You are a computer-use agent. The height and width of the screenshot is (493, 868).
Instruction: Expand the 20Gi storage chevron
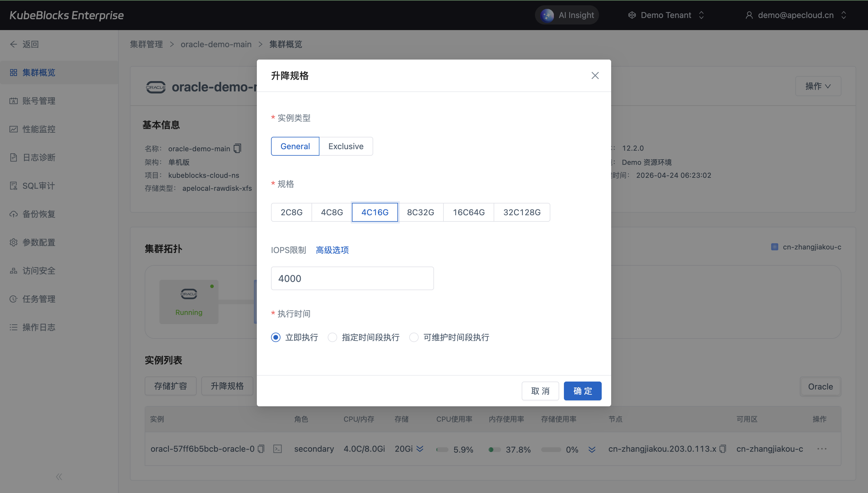tap(420, 449)
